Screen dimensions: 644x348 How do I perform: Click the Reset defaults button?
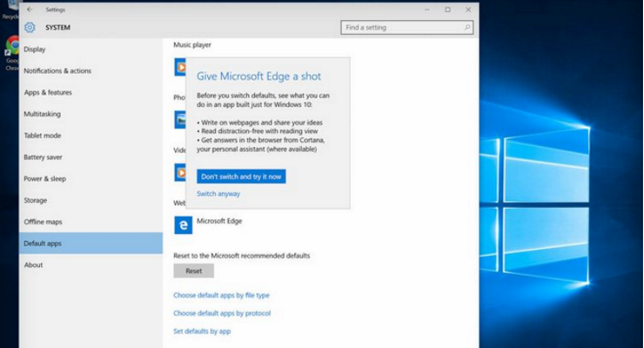point(193,271)
